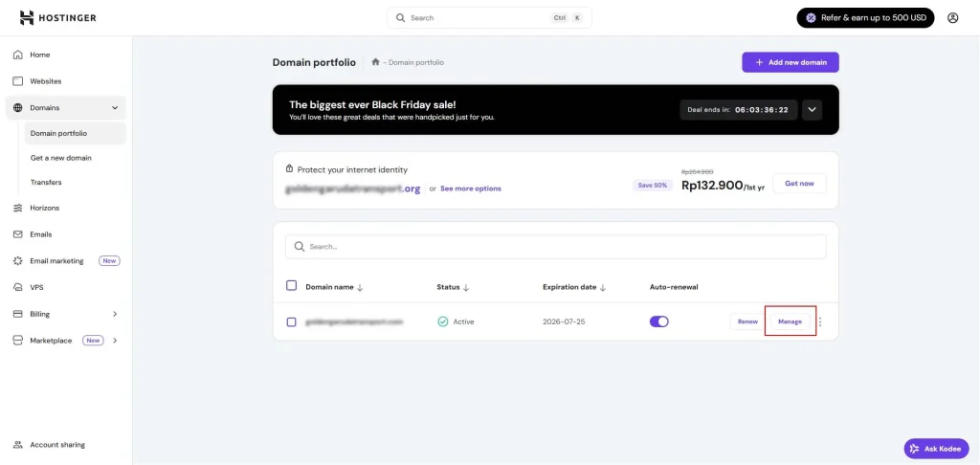Open the Horizons sidebar item
The width and height of the screenshot is (980, 465).
pos(44,208)
